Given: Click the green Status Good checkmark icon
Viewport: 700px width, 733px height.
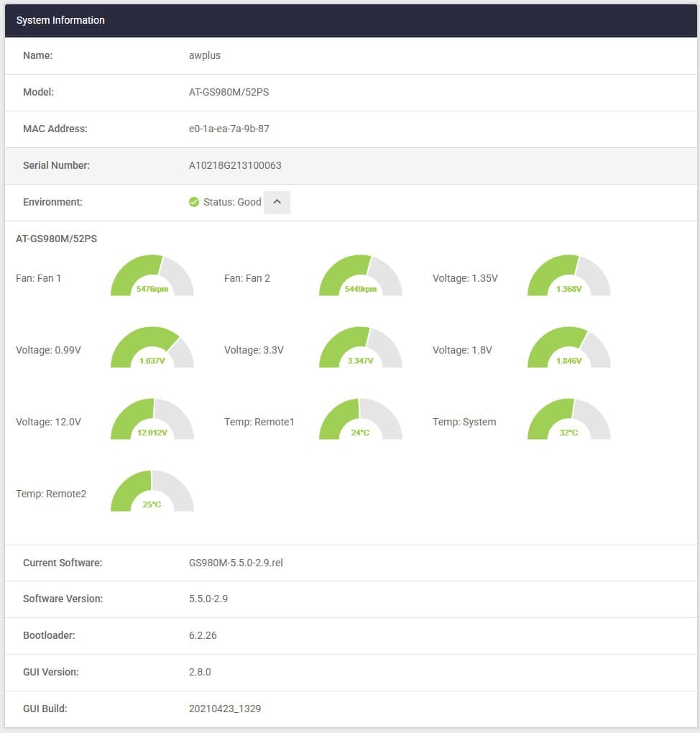Looking at the screenshot, I should (x=194, y=202).
